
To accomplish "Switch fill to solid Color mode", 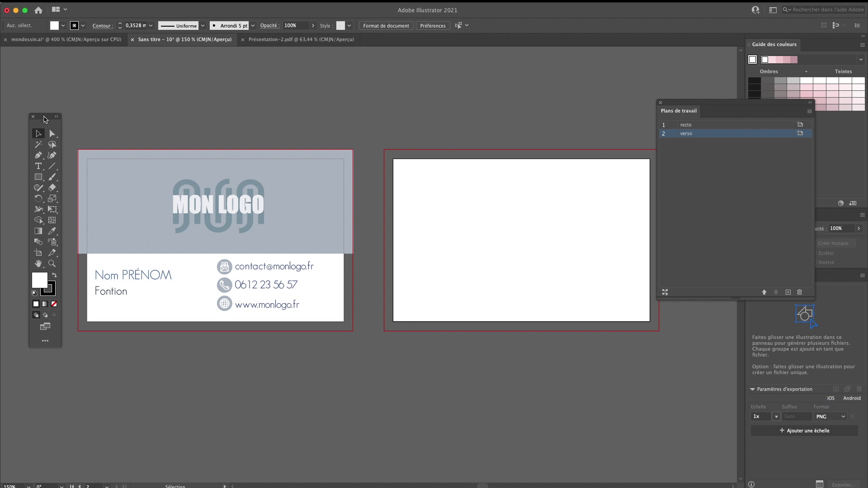I will tap(36, 304).
